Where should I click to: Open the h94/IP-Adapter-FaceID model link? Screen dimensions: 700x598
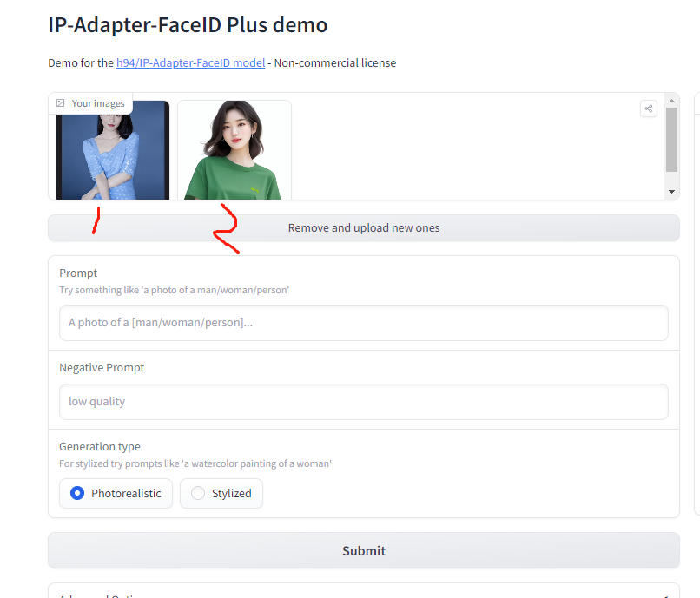pyautogui.click(x=190, y=62)
